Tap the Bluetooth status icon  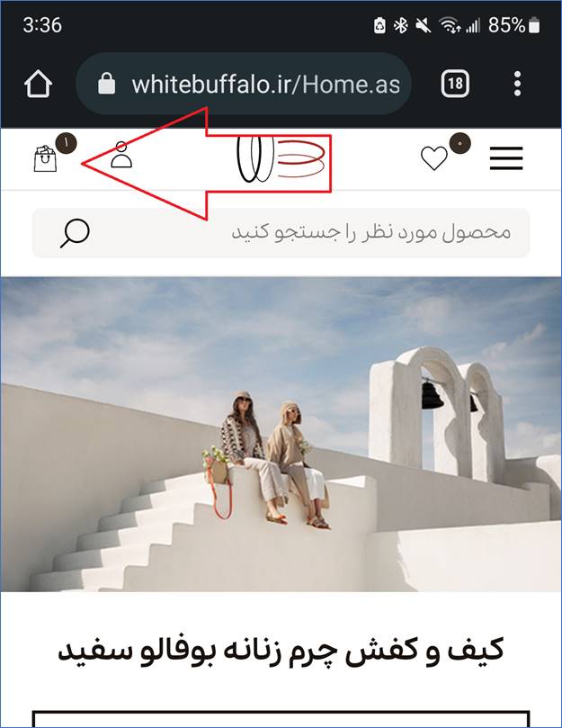tap(400, 25)
